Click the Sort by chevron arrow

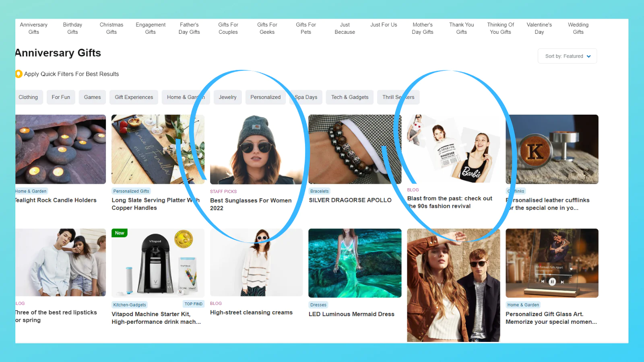point(589,56)
